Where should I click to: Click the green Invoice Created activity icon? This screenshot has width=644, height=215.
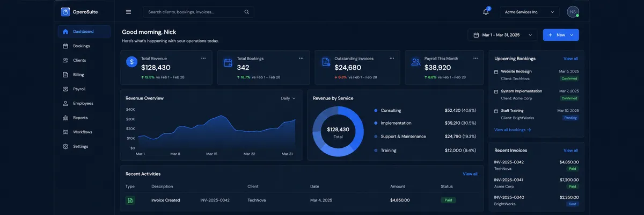point(130,200)
